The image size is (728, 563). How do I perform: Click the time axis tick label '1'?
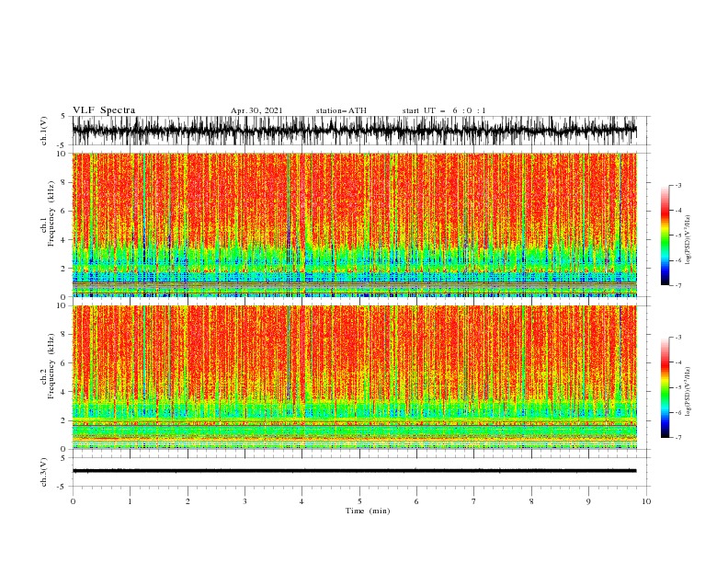pos(130,501)
